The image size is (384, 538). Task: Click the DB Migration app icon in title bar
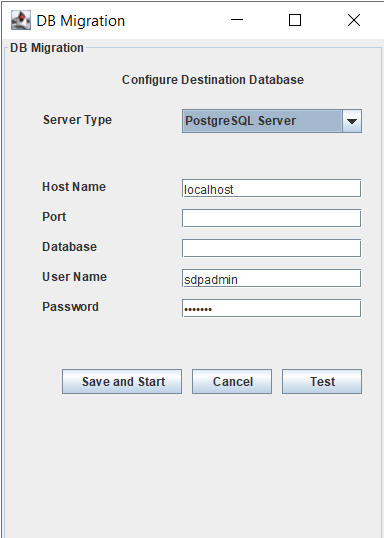[21, 20]
